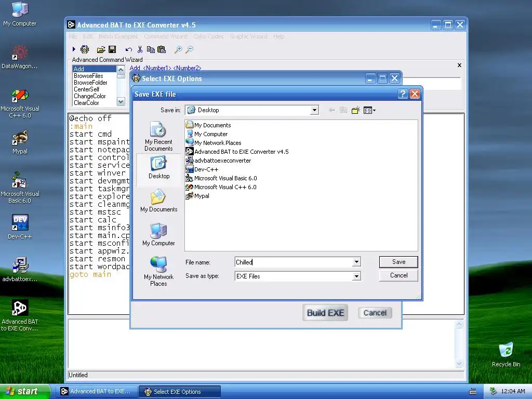The width and height of the screenshot is (532, 399).
Task: Open DataWagon desktop shortcut icon
Action: tap(20, 57)
